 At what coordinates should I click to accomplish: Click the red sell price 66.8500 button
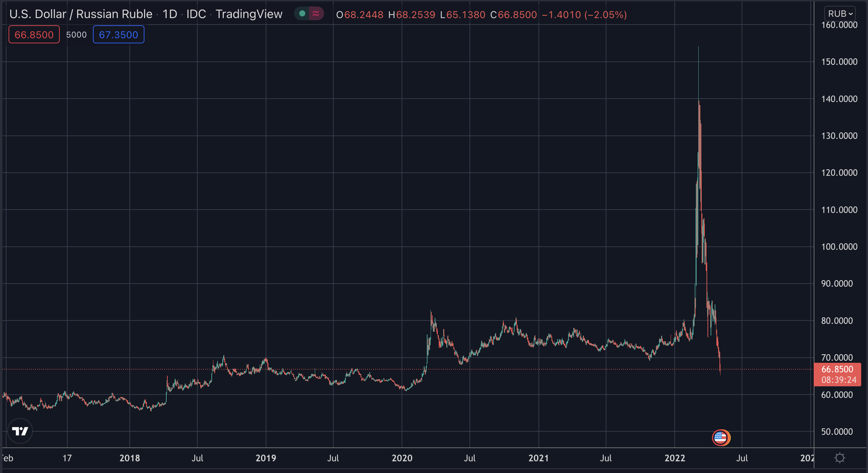34,35
